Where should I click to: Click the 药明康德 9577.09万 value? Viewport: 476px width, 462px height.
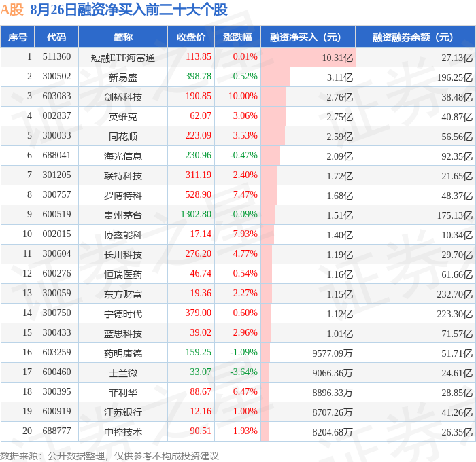[332, 353]
